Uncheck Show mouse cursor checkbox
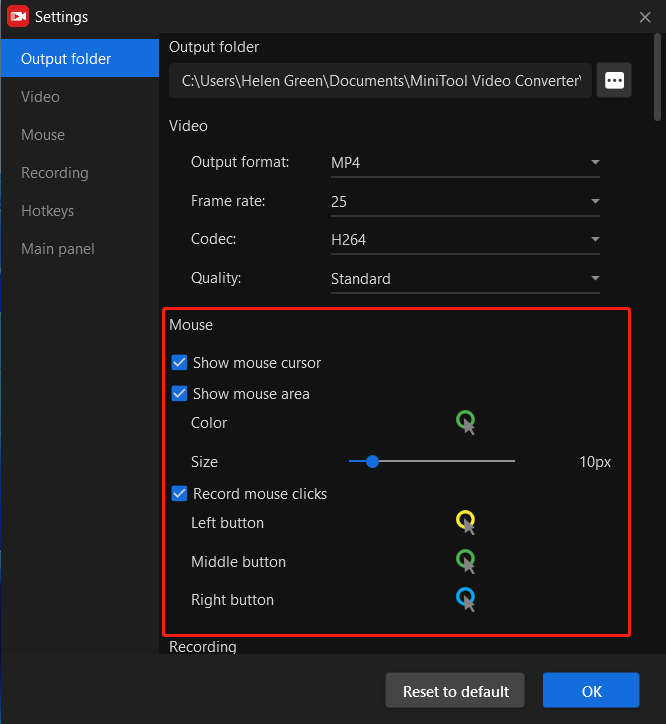This screenshot has width=666, height=724. (179, 363)
